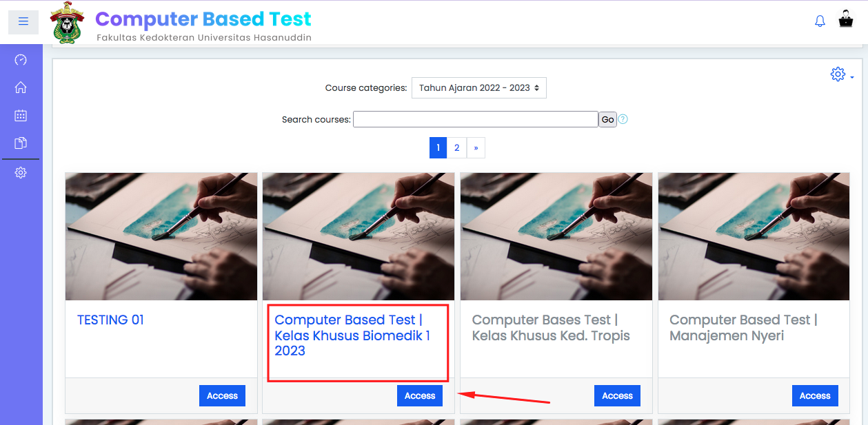Open Kelas Khusus Biomedik 1 2023 link
868x425 pixels.
coord(352,335)
